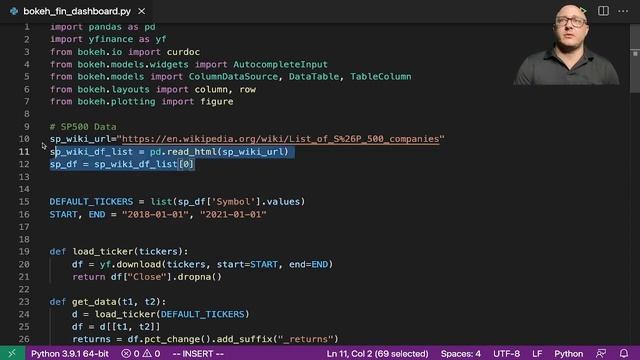Click 'pct_change' on line 26
This screenshot has height=360, width=640.
(x=172, y=339)
